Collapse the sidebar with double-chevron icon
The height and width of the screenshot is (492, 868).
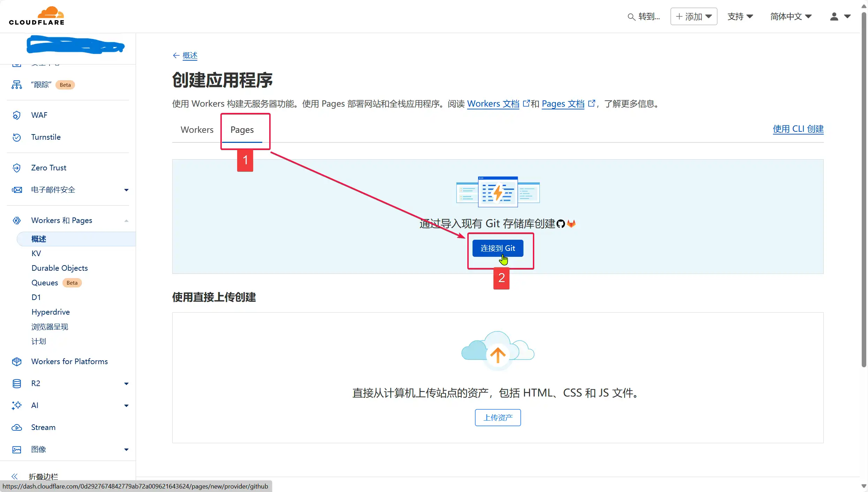coord(14,476)
